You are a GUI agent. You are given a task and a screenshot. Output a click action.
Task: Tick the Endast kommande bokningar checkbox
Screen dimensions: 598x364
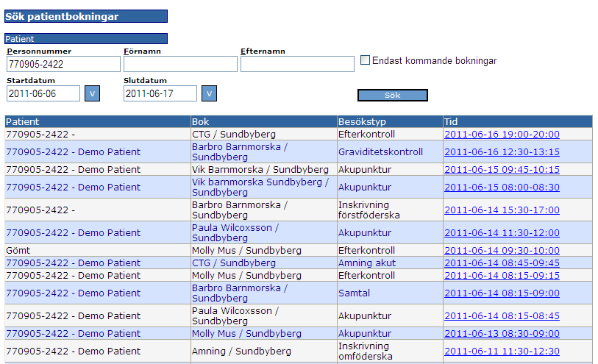(x=365, y=60)
